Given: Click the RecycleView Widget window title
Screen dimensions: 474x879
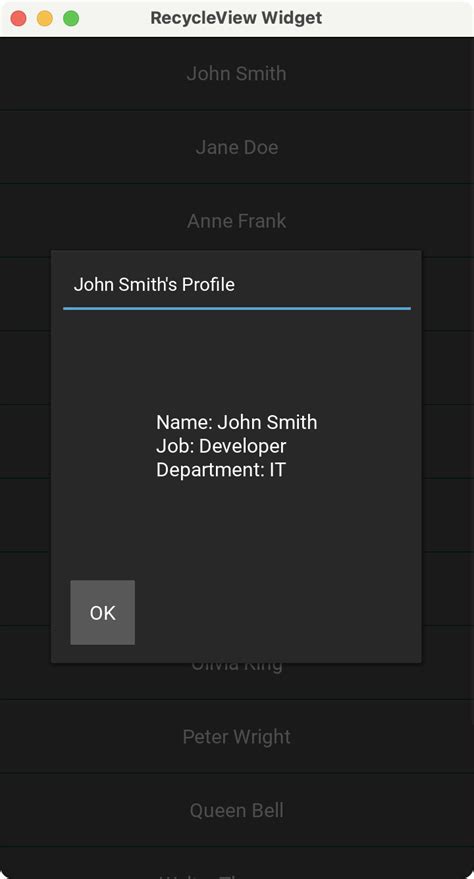Looking at the screenshot, I should 236,18.
